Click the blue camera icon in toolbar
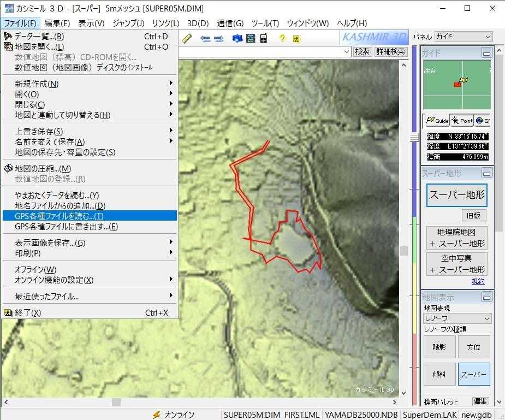 (237, 38)
